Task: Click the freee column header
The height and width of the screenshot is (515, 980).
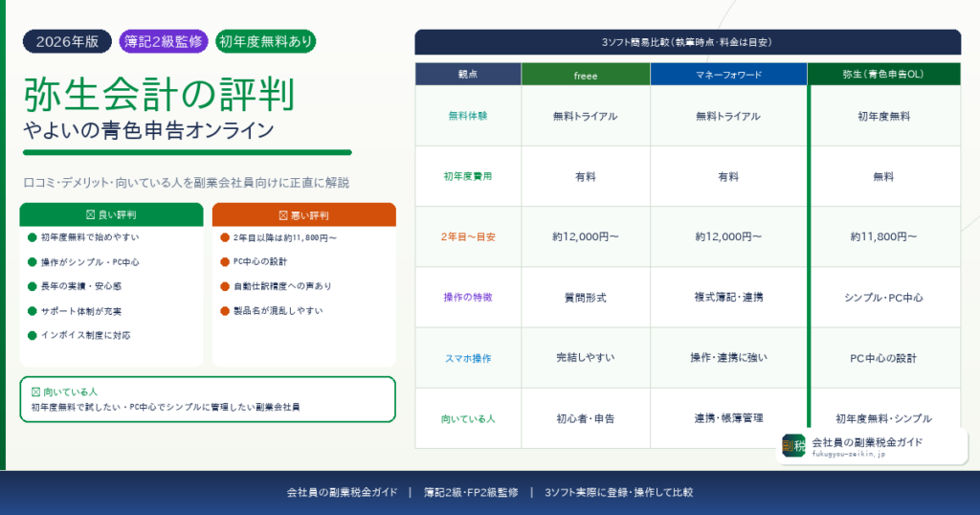Action: click(586, 75)
